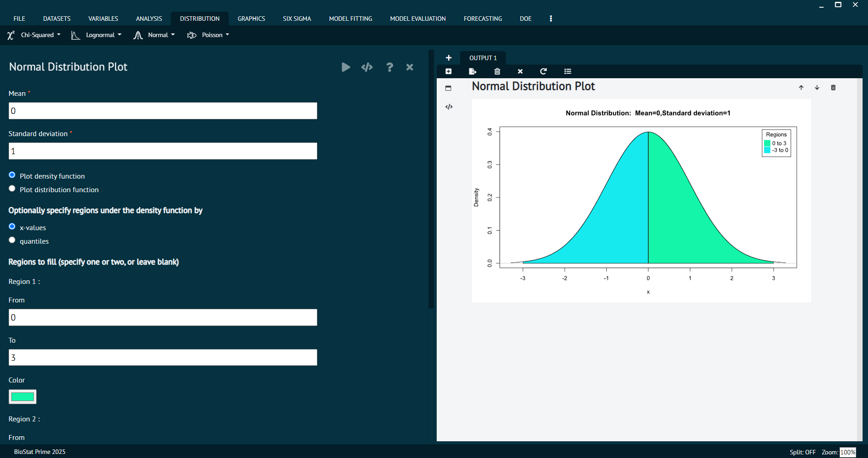Click the normal distribution plot image
The image size is (868, 458).
pyautogui.click(x=641, y=201)
